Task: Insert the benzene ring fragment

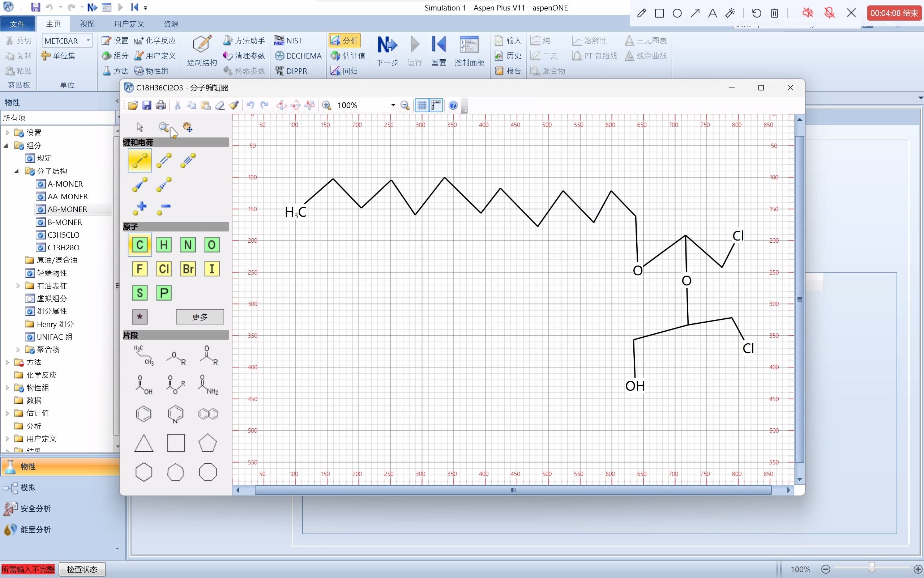Action: click(144, 414)
